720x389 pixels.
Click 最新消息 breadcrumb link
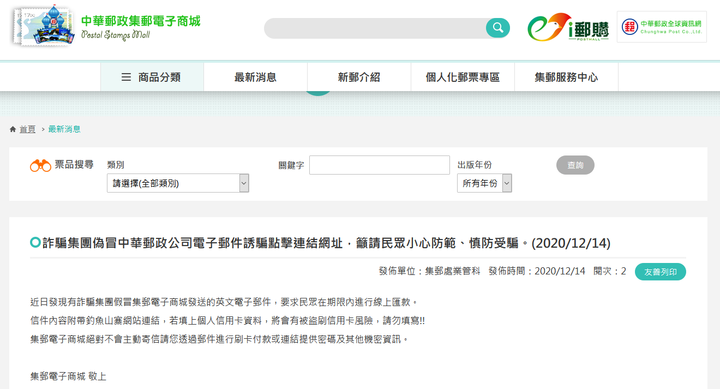coord(64,130)
